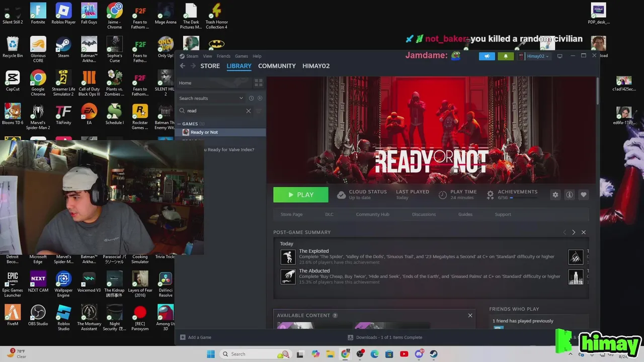Open Steam notifications bell icon
This screenshot has width=644, height=362.
click(506, 56)
